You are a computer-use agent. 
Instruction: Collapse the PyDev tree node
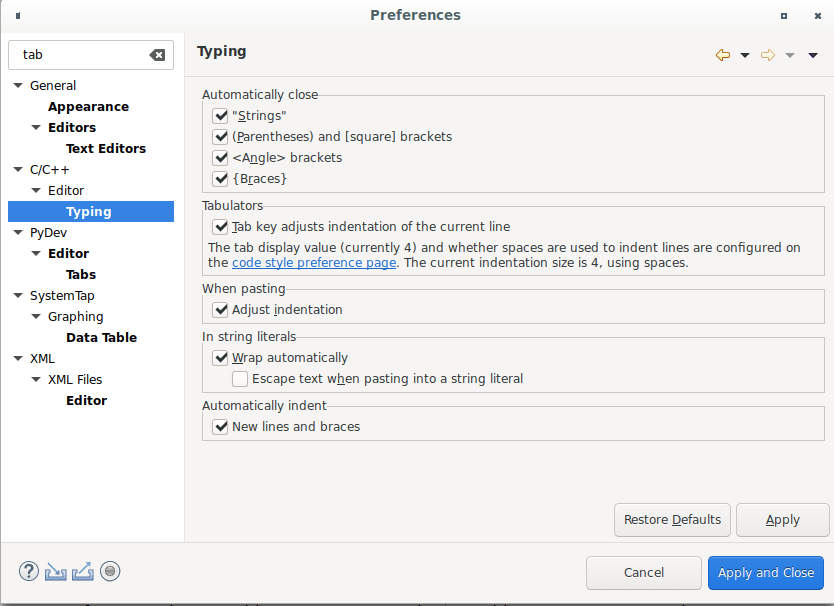point(18,233)
